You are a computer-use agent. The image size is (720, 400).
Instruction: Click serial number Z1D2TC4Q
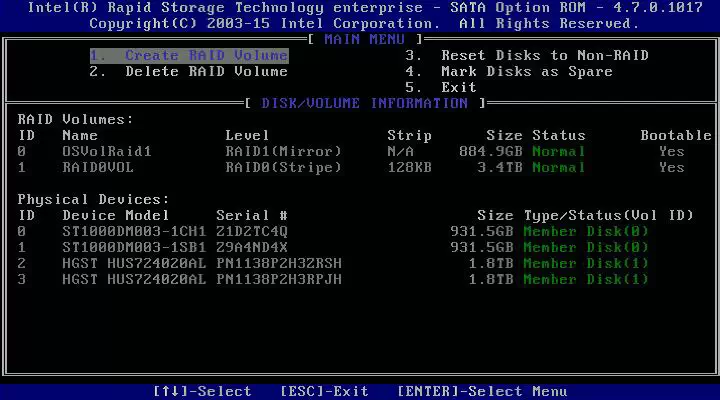(x=252, y=232)
